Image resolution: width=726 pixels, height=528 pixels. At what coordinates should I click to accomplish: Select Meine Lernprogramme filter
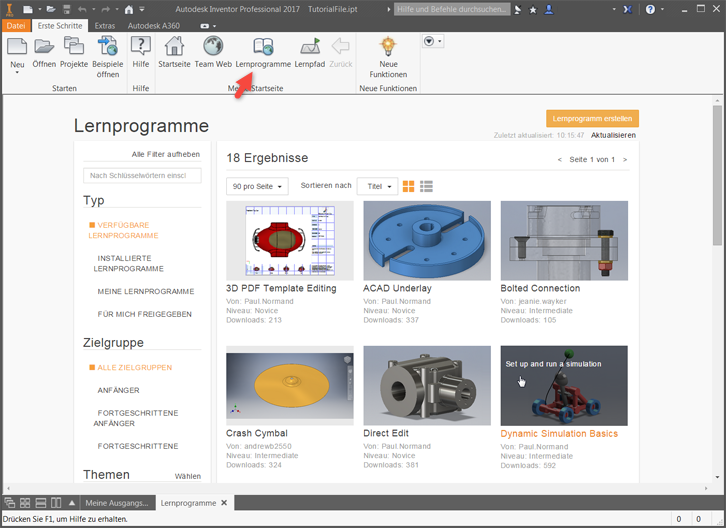[145, 291]
